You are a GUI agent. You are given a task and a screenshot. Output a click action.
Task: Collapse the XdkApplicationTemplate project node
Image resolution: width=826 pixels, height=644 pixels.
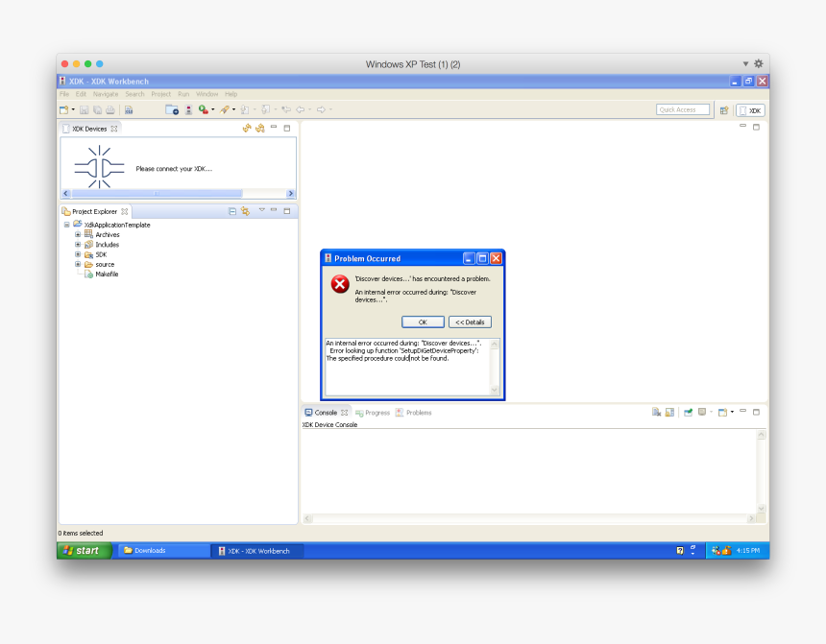point(67,225)
